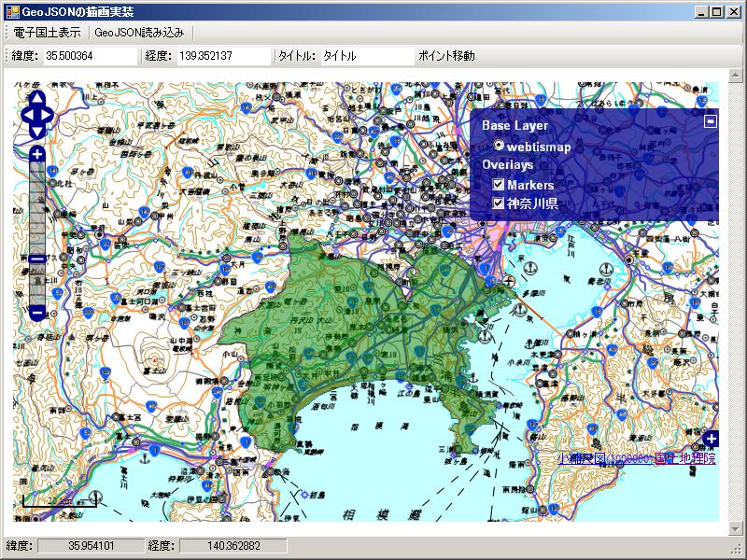Click the タイトル text input field

[x=366, y=56]
